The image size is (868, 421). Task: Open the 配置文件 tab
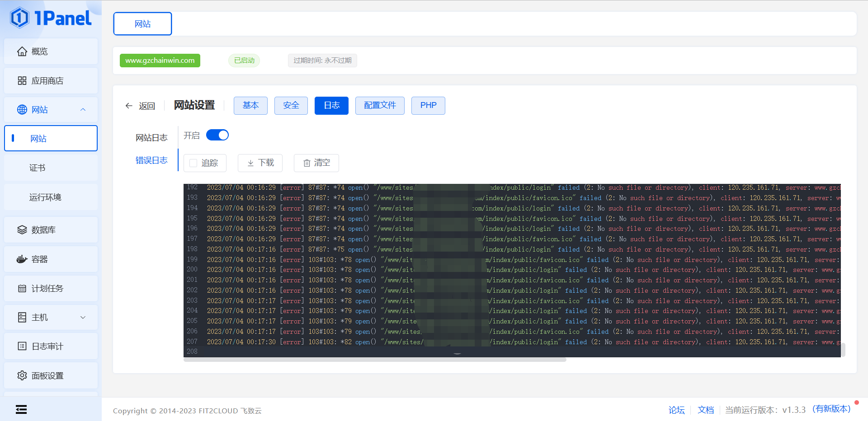(x=380, y=106)
